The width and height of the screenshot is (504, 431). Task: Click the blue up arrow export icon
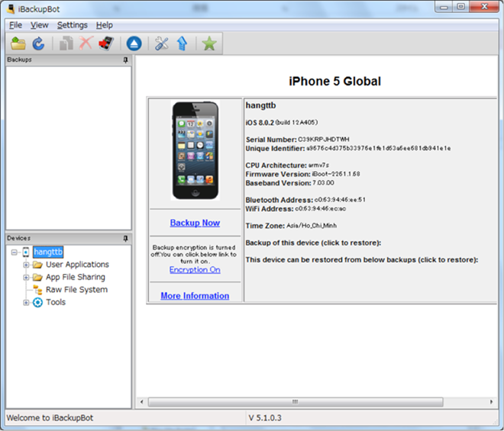click(182, 43)
